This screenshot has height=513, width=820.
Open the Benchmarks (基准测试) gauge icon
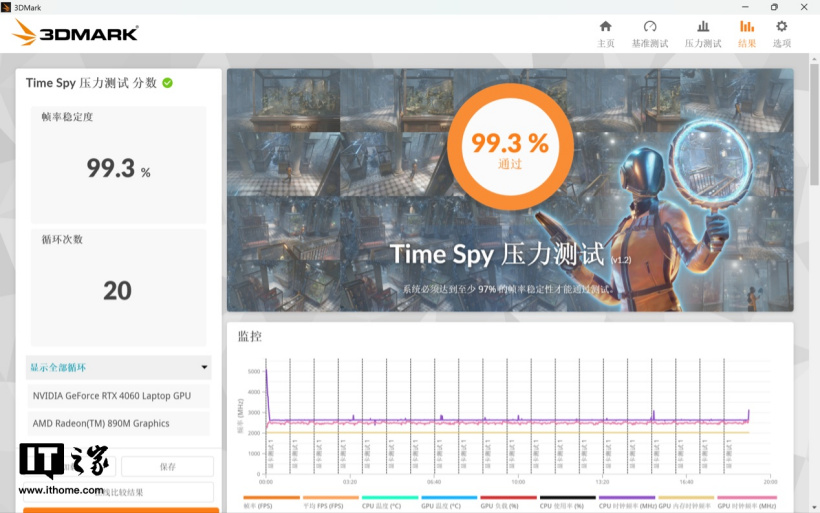(x=650, y=33)
